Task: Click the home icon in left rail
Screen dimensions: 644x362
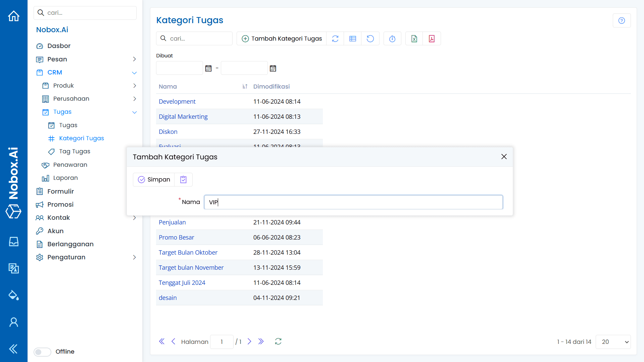Action: (13, 16)
